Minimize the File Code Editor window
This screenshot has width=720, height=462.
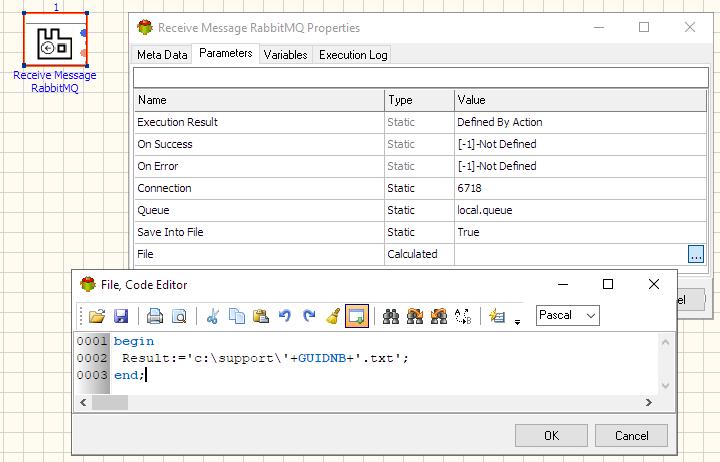coord(563,284)
